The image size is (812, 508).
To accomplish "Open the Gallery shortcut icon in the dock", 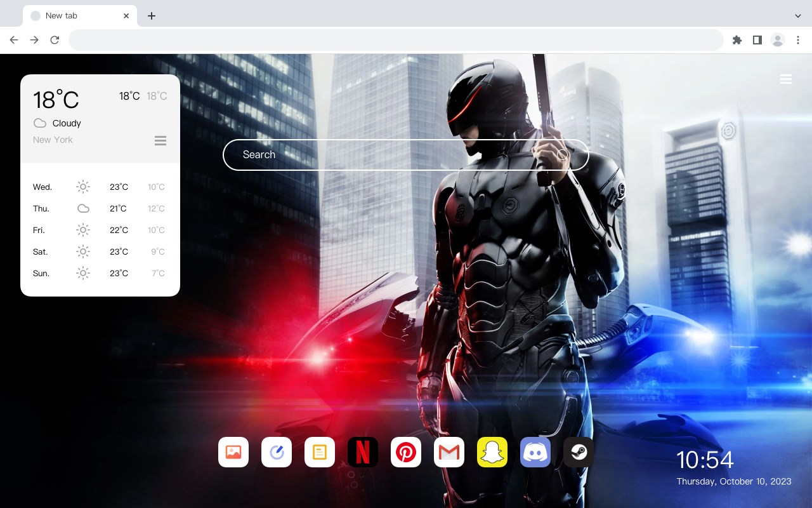I will [x=233, y=452].
